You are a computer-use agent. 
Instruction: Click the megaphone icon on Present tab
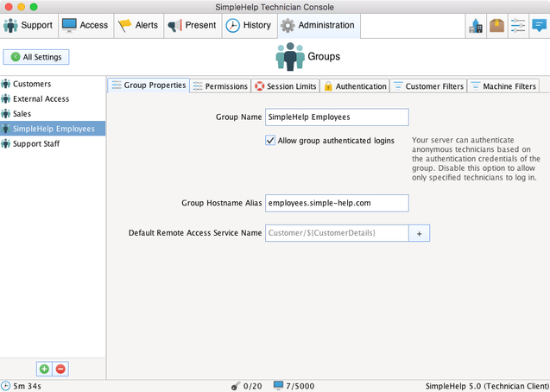174,26
